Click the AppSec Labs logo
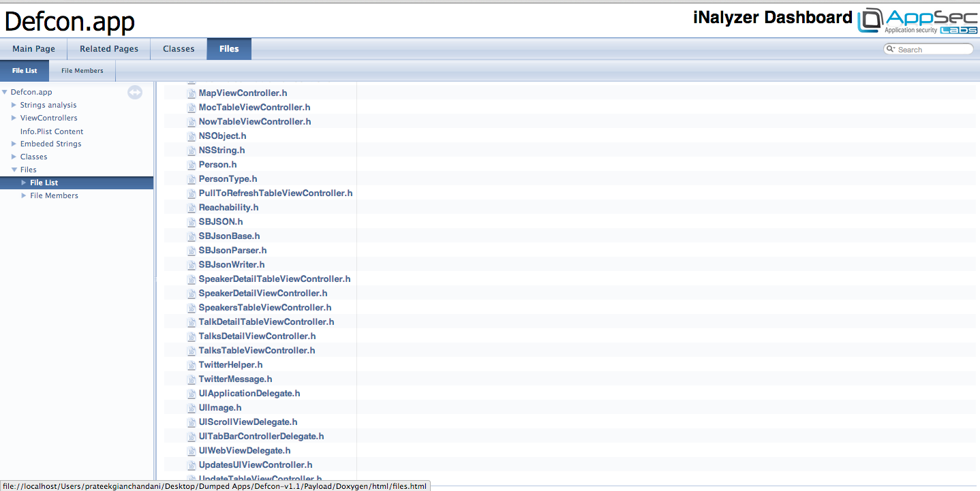This screenshot has height=491, width=980. pyautogui.click(x=916, y=20)
